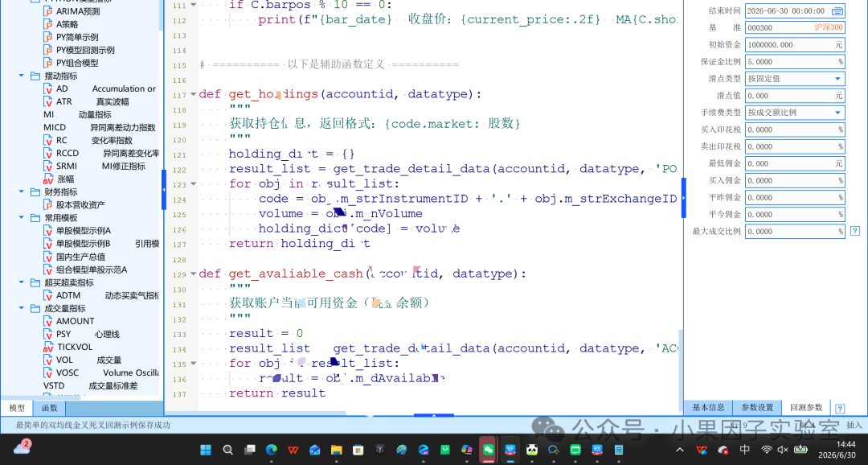
Task: Select the A策略 model icon
Action: 48,24
